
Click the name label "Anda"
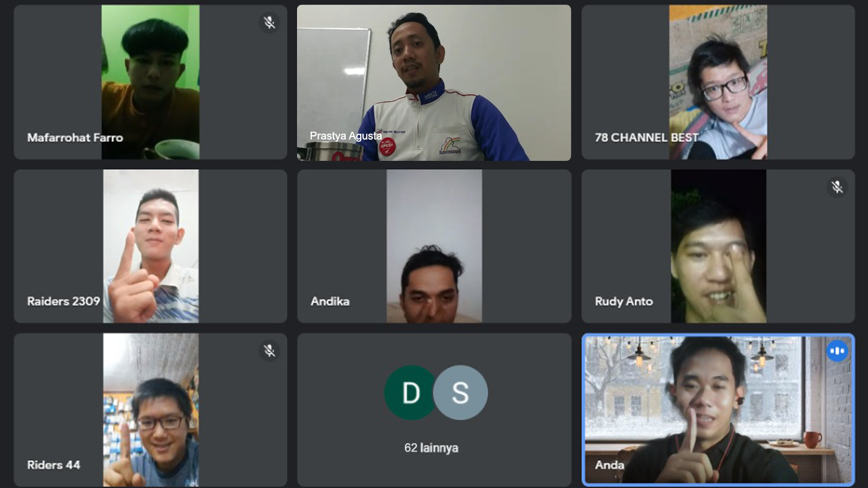point(610,465)
